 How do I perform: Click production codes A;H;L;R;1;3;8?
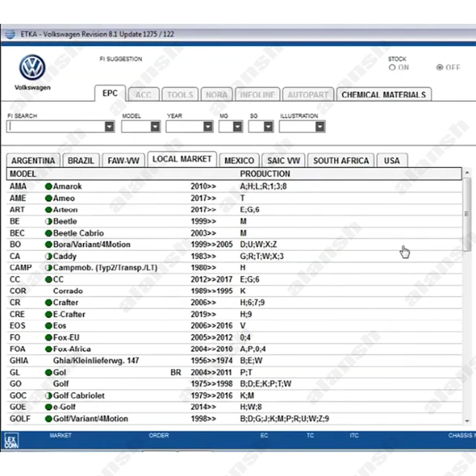[263, 187]
